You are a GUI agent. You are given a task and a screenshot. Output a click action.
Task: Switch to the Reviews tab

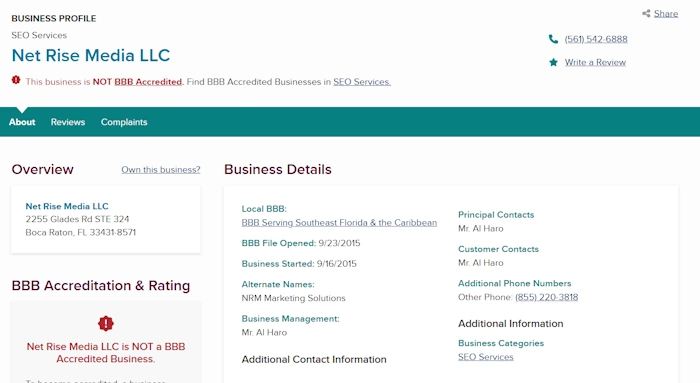pos(68,122)
